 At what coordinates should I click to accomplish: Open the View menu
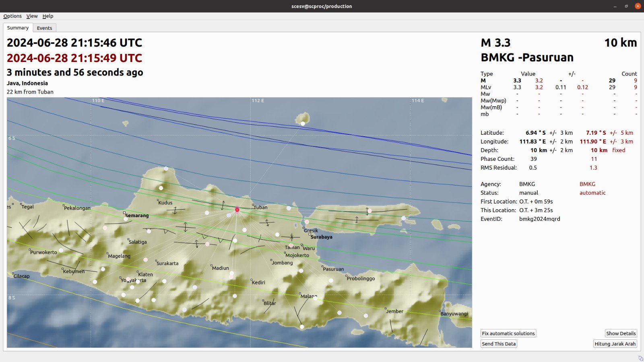[32, 16]
